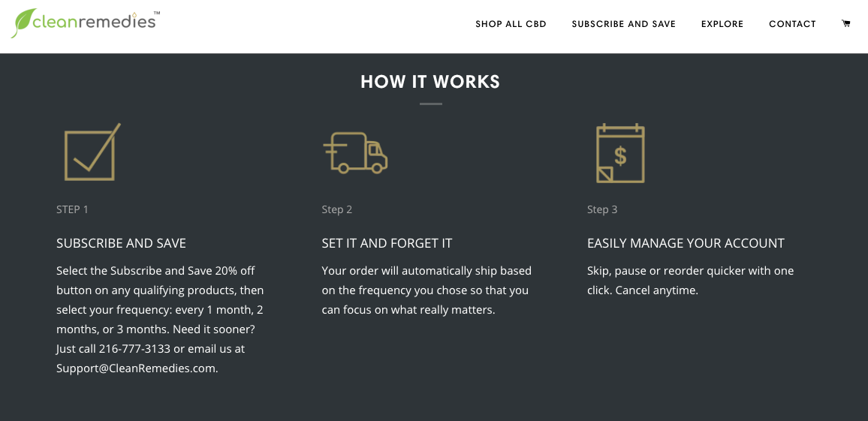
Task: Select Contact in the top navigation
Action: 792,24
